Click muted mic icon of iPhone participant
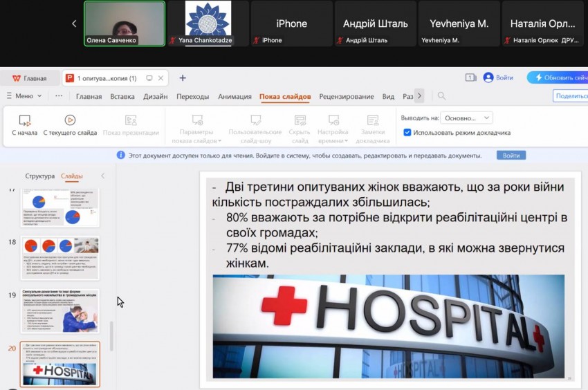 (x=257, y=41)
